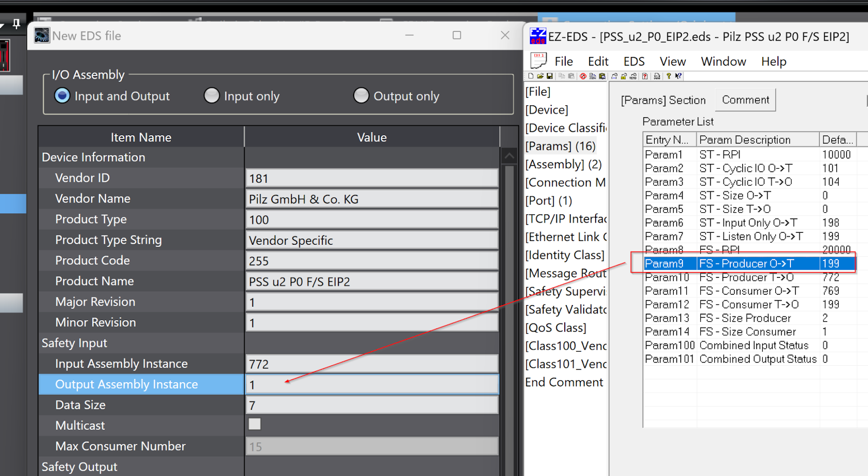Select Input and Output radio button

tap(62, 96)
